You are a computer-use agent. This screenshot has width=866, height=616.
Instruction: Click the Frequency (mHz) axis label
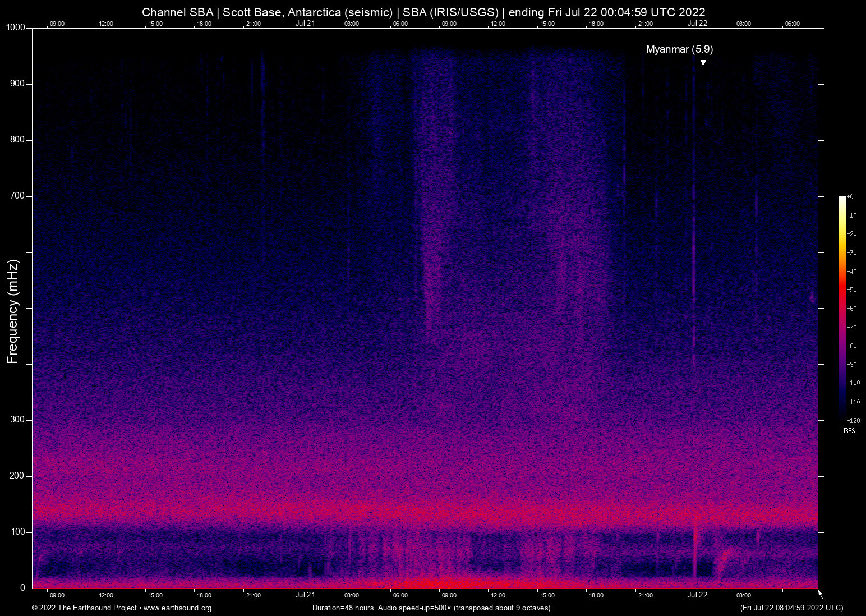[x=13, y=311]
